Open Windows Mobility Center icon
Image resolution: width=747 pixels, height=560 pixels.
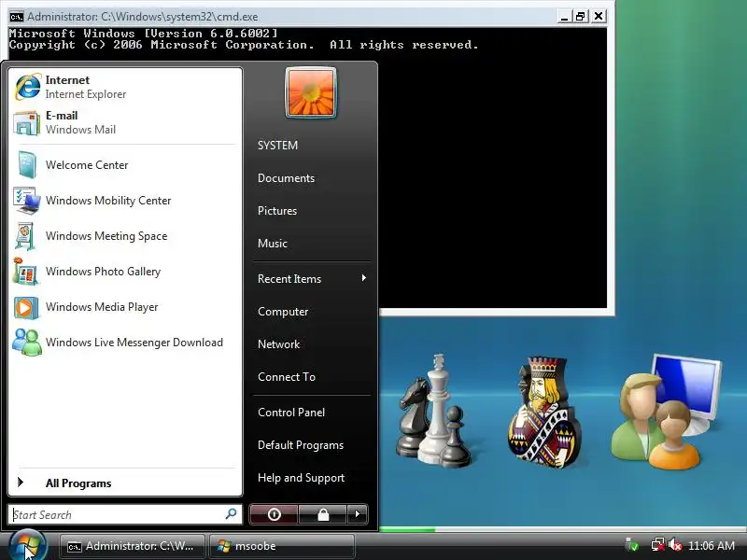[27, 201]
